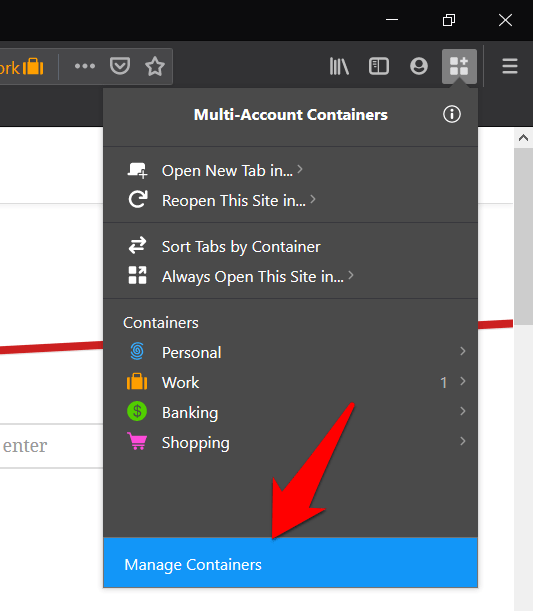Screen dimensions: 533x611
Task: Click the page scrollbar up arrow
Action: [x=523, y=138]
